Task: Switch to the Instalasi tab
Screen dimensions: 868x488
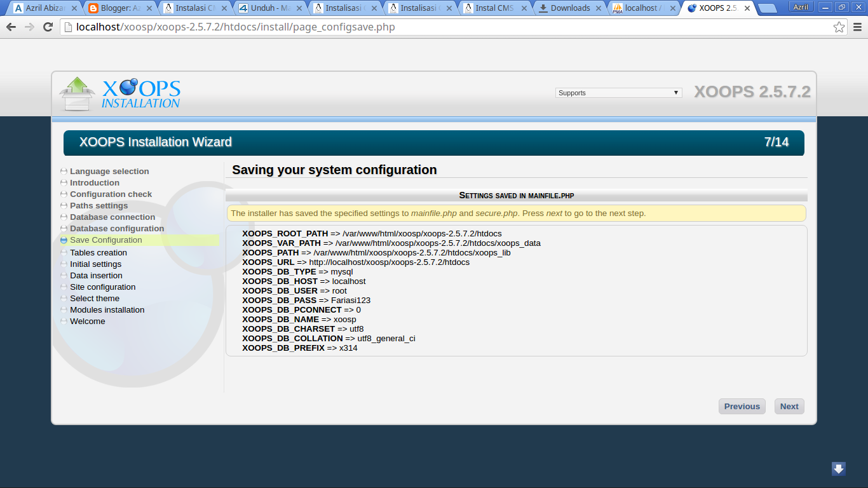Action: [x=193, y=8]
